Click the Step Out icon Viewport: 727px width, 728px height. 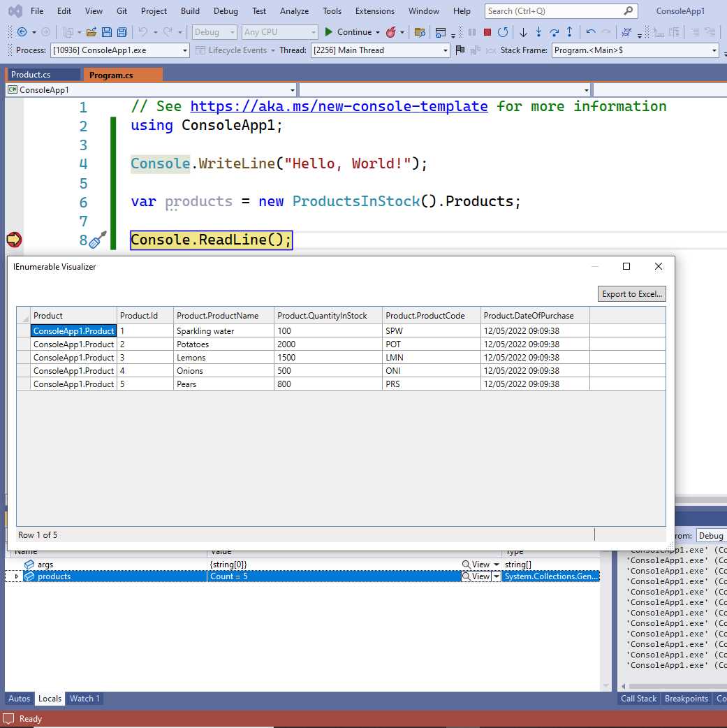(570, 32)
